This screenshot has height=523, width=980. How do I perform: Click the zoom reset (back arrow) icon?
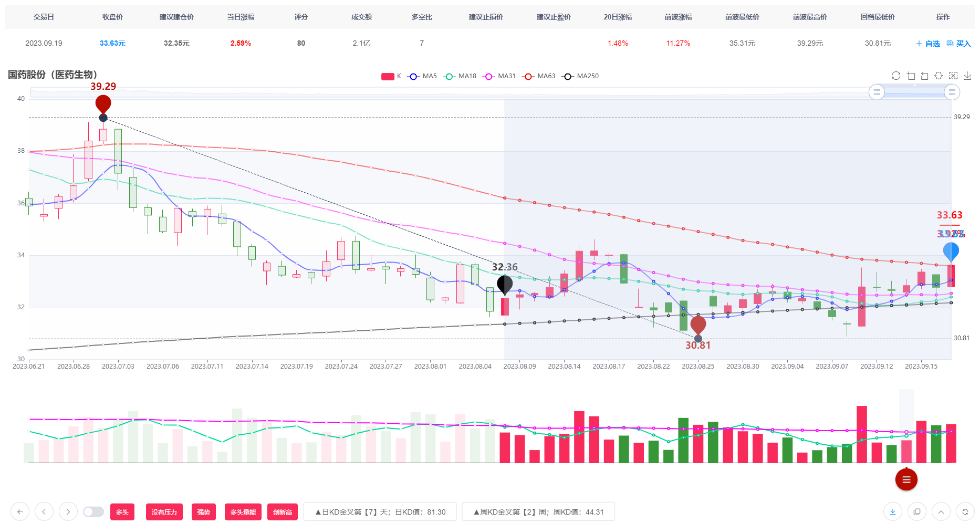[x=925, y=76]
